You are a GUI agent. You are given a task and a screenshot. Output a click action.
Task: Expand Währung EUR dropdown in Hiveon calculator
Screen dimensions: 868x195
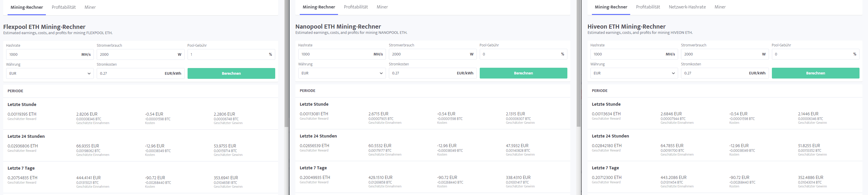[634, 73]
